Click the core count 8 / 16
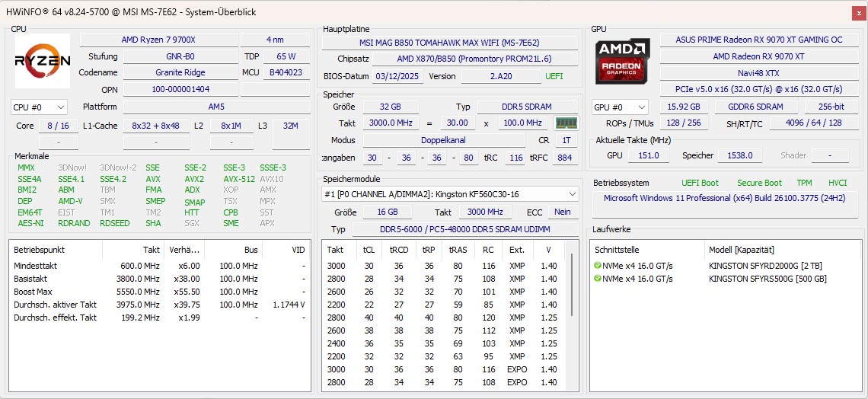 click(58, 126)
